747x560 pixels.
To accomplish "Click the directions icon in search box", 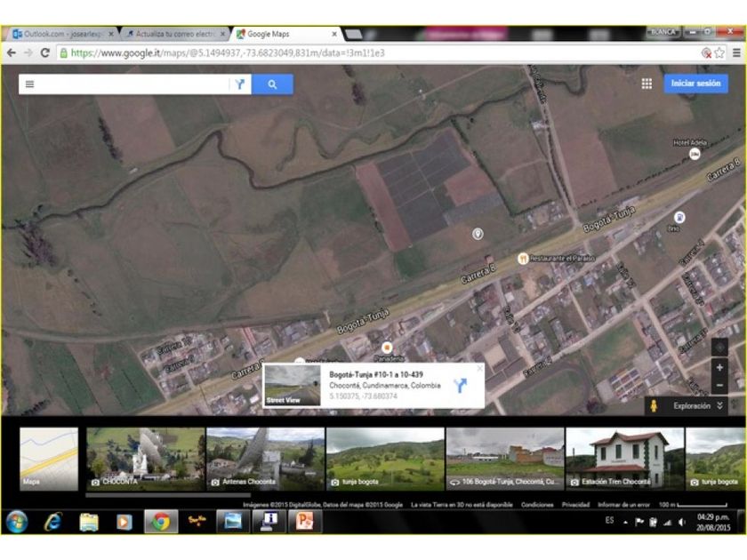I will [x=239, y=84].
